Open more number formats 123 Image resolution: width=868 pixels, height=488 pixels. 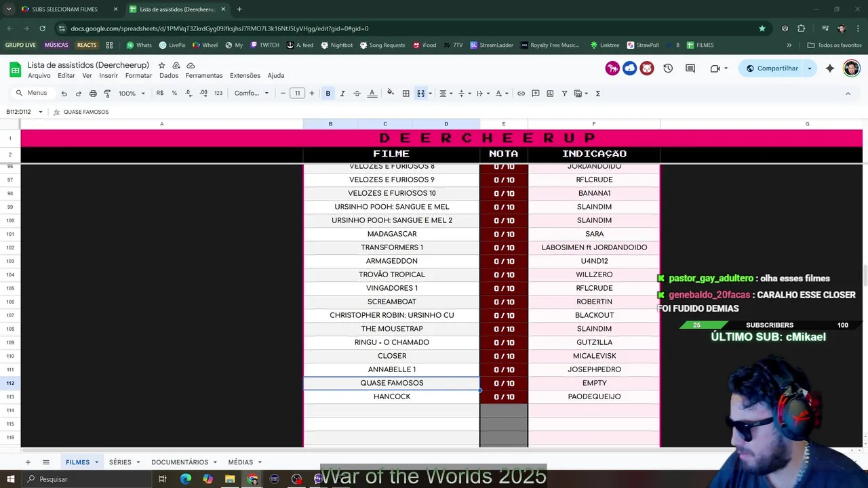pos(218,94)
